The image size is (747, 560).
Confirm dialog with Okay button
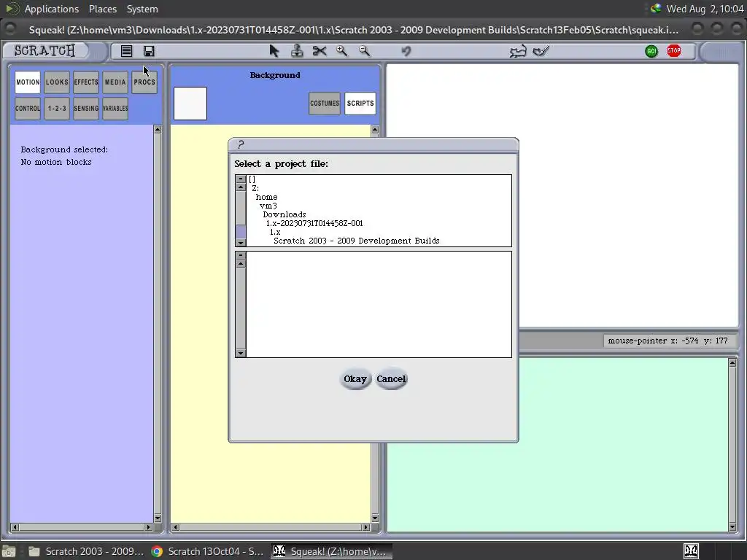pyautogui.click(x=355, y=379)
